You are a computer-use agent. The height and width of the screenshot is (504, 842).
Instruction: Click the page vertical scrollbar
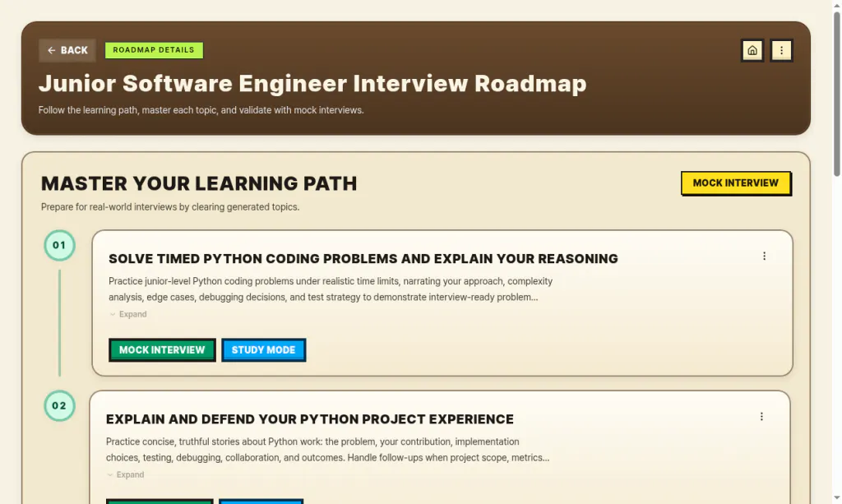tap(836, 94)
